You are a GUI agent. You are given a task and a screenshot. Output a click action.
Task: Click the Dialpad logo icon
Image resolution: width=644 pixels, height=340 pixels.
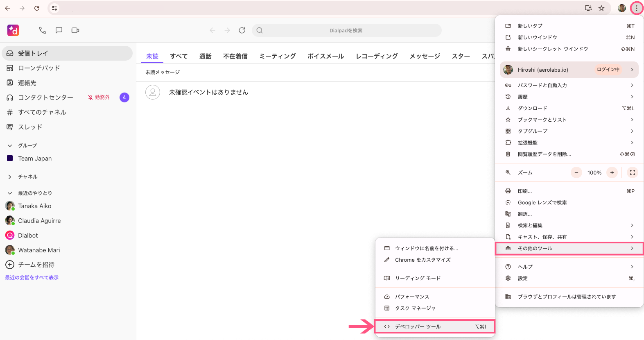[13, 30]
